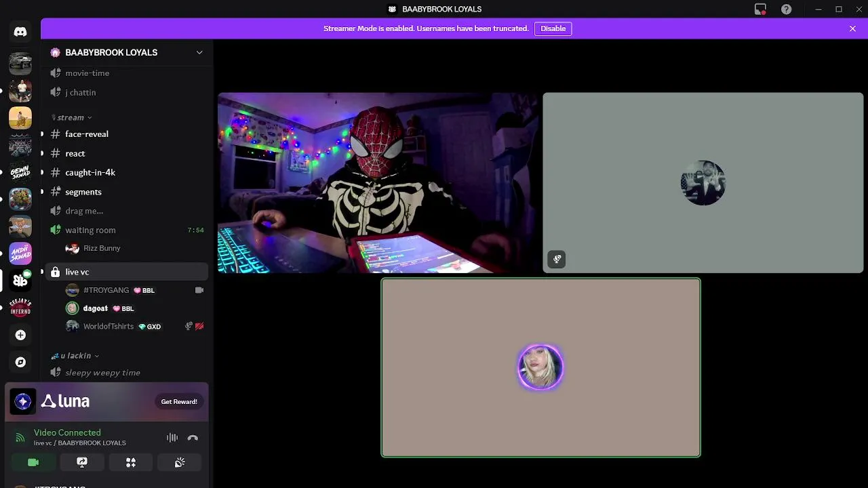The image size is (868, 488).
Task: Dismiss the Streamer Mode banner
Action: [852, 28]
